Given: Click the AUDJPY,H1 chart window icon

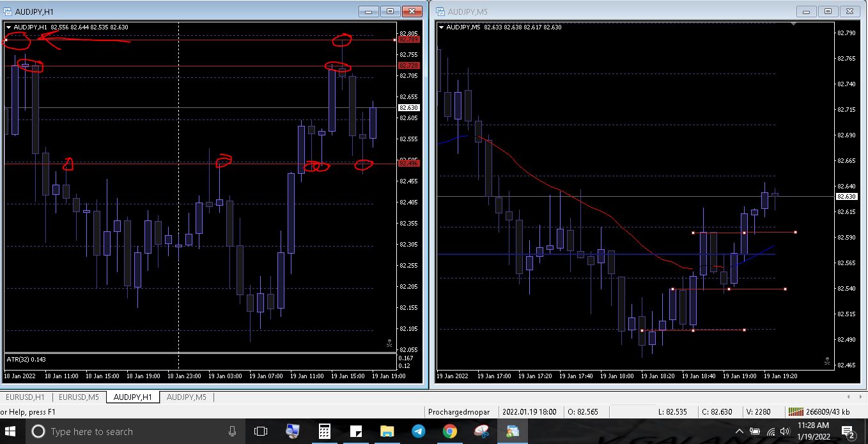Looking at the screenshot, I should pyautogui.click(x=9, y=11).
